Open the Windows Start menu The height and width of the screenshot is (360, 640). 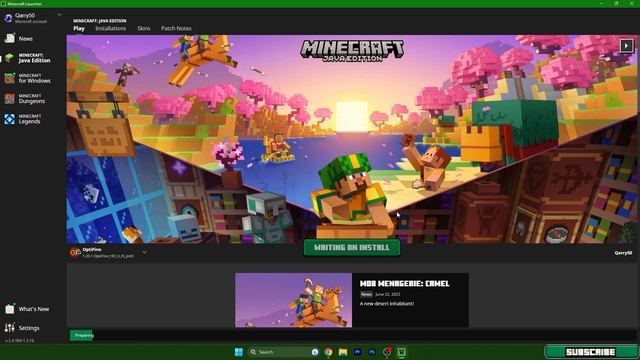pos(239,352)
